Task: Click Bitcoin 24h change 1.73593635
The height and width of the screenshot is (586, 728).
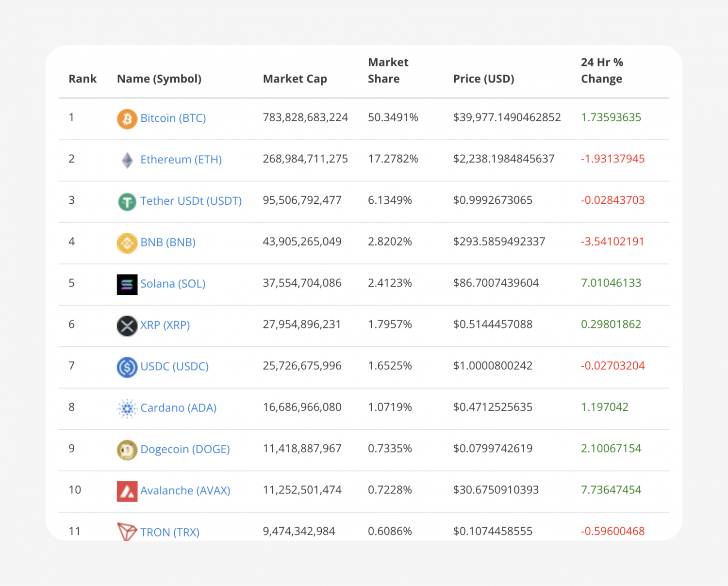Action: point(611,117)
